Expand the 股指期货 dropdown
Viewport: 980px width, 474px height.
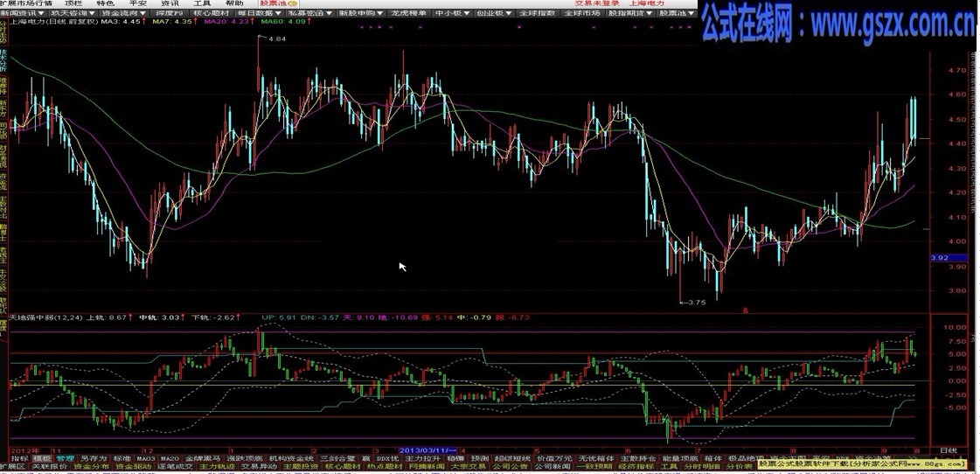[x=629, y=12]
